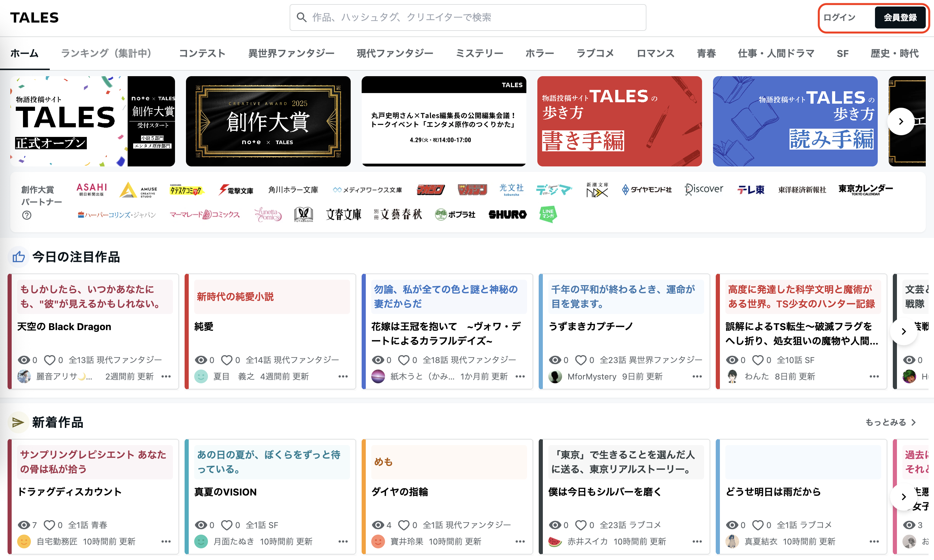Switch to the ホーム tab
Screen dimensions: 934x560
pos(24,54)
